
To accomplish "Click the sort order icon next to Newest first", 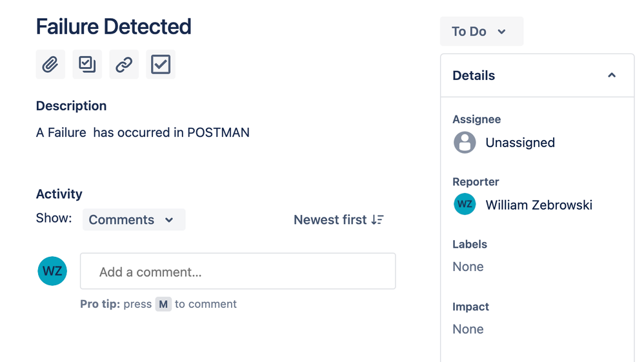I will click(x=377, y=220).
